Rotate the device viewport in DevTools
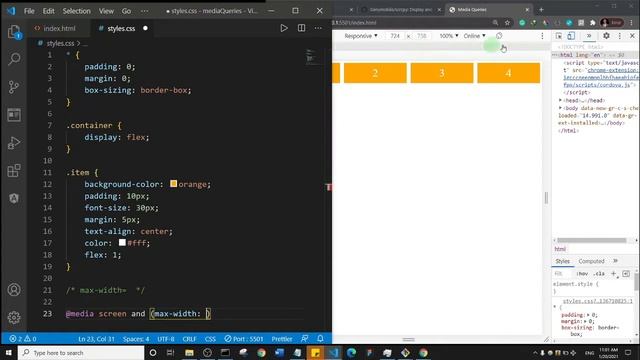The width and height of the screenshot is (640, 360). click(x=499, y=36)
